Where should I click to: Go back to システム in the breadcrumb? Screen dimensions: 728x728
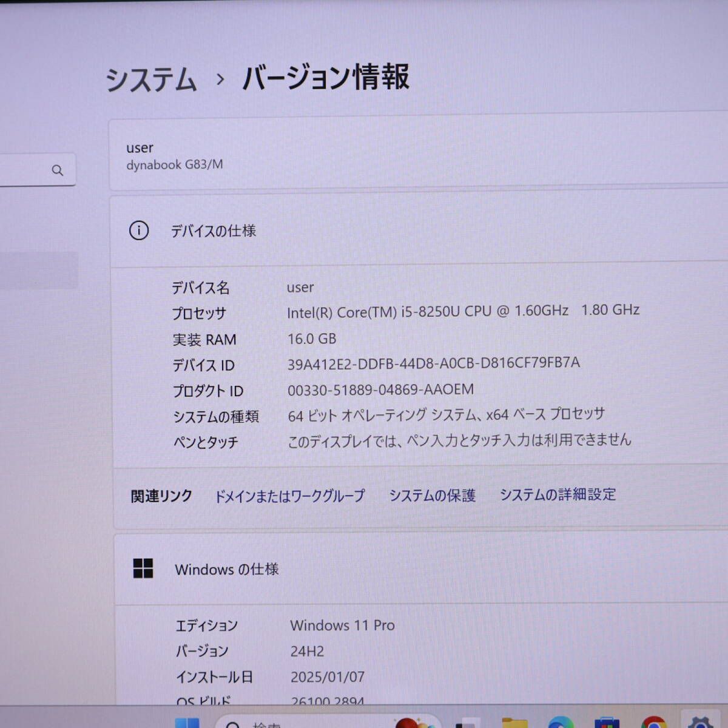point(151,80)
